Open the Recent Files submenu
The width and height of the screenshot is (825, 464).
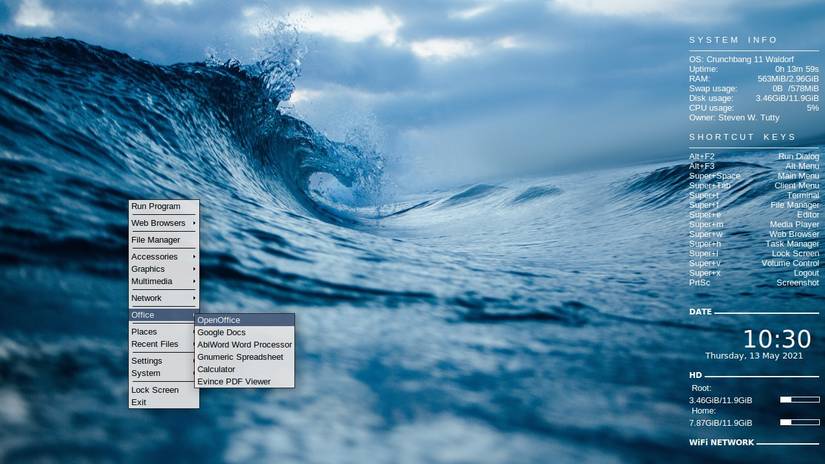point(164,344)
